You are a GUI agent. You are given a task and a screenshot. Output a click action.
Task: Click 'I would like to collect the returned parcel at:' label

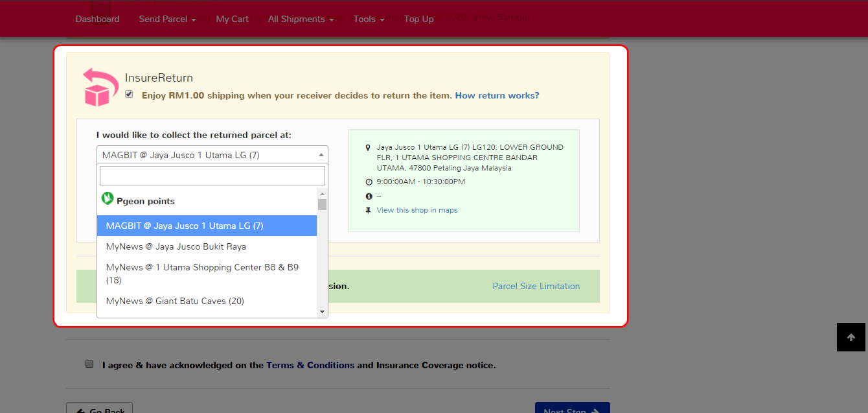(194, 135)
